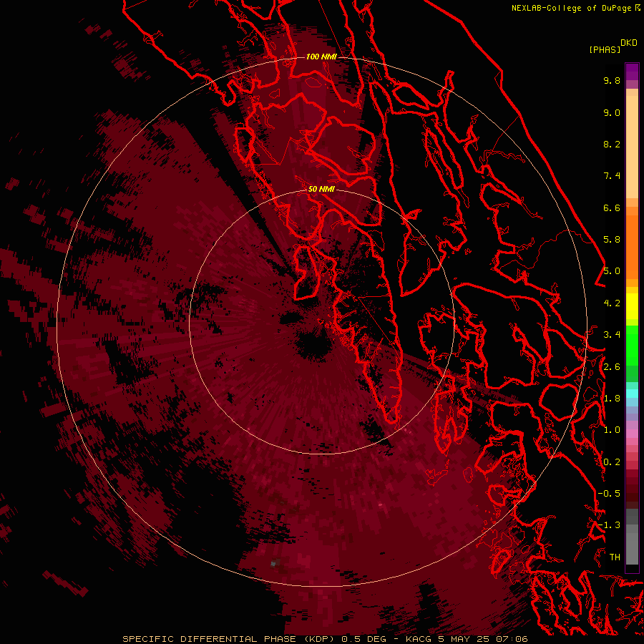
Task: Click the 100 NMI range ring label
Action: click(321, 57)
